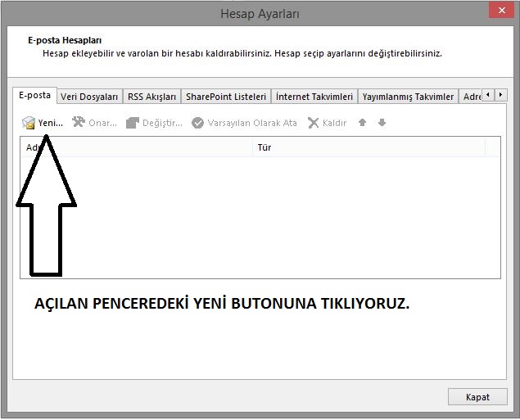Move account down with down arrow
Image resolution: width=520 pixels, height=420 pixels.
coord(382,123)
